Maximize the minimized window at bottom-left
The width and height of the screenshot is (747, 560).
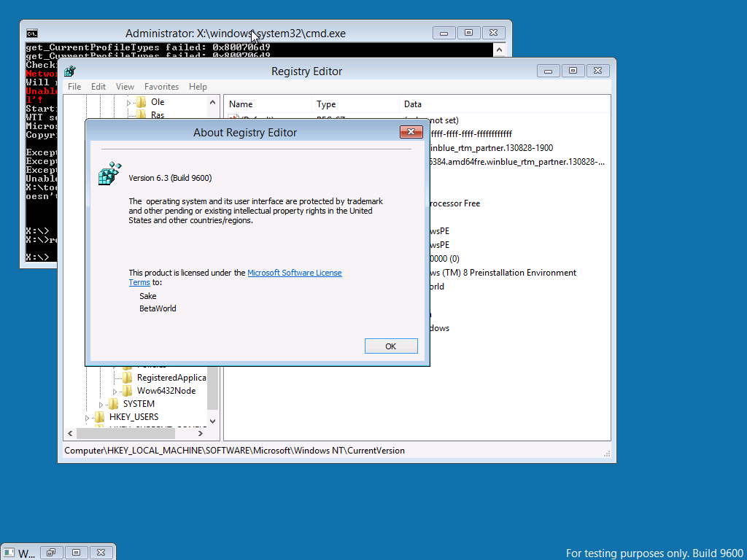(x=76, y=553)
